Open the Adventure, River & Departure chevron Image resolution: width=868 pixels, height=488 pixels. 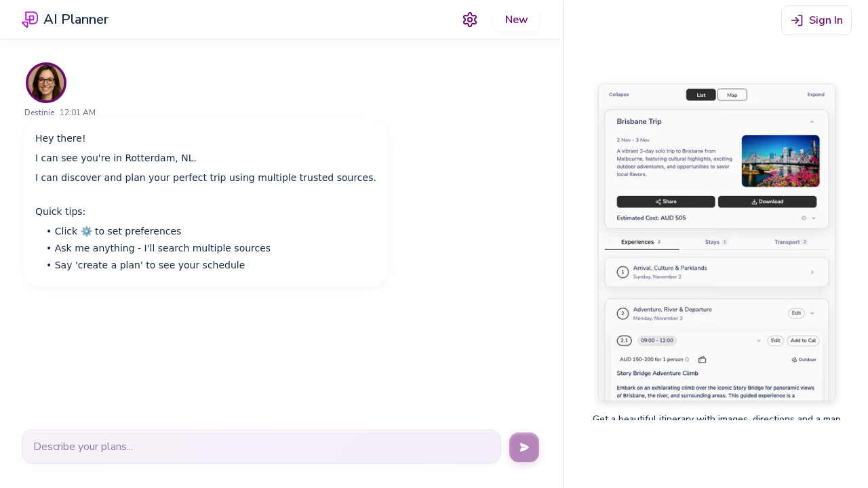pyautogui.click(x=812, y=313)
